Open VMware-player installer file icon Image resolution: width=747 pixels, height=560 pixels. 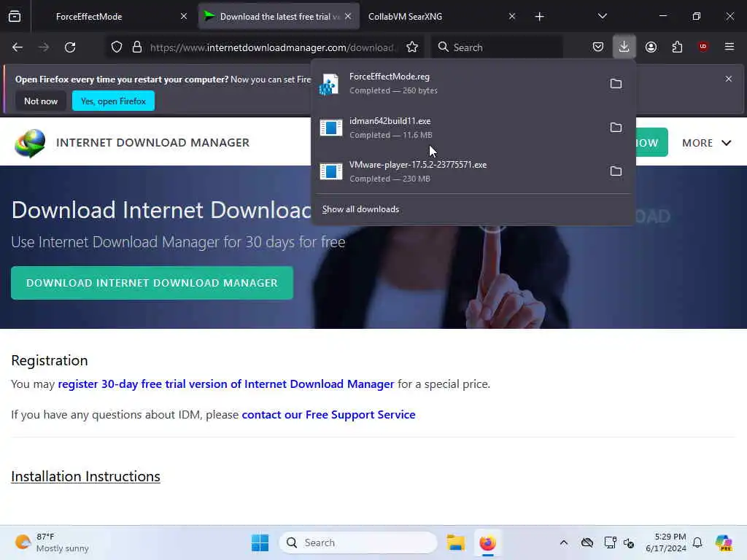[x=331, y=172]
